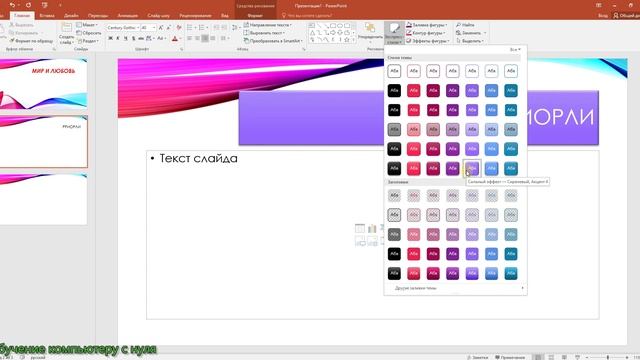Click Общий доступ share button
This screenshot has width=640, height=360.
tap(627, 16)
